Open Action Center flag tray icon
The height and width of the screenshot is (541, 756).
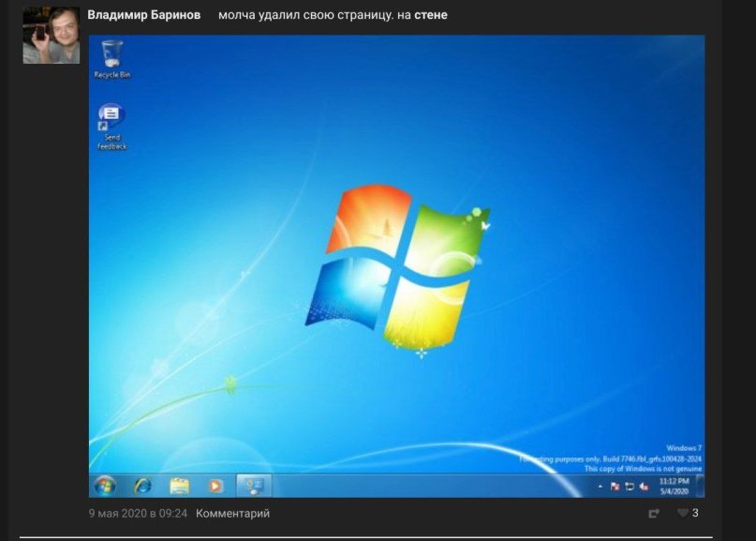click(615, 487)
